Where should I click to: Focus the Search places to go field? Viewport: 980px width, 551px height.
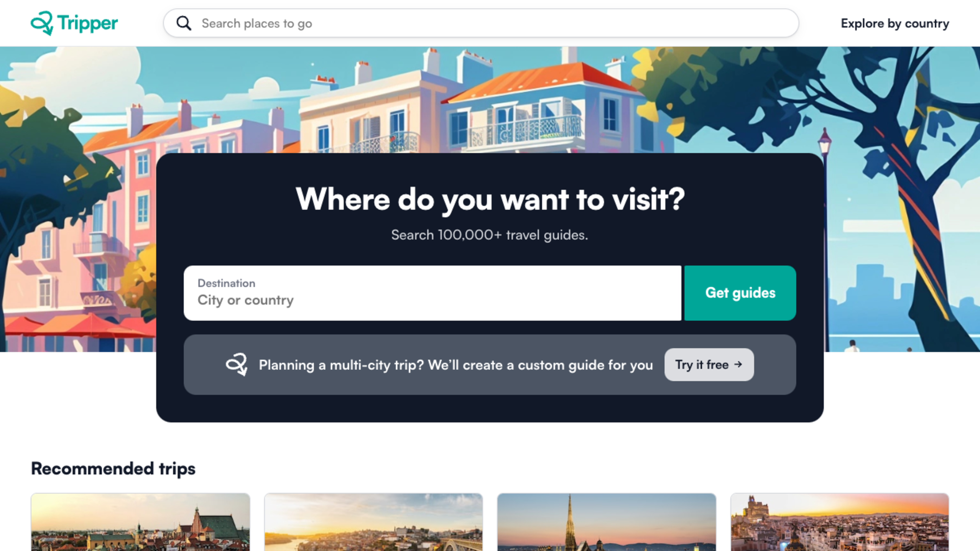point(481,23)
